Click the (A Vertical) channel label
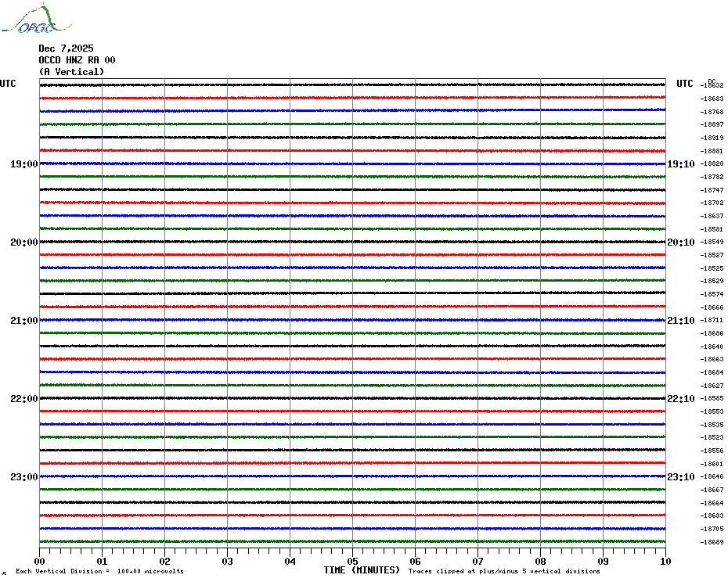Viewport: 728px width, 582px height. [71, 72]
